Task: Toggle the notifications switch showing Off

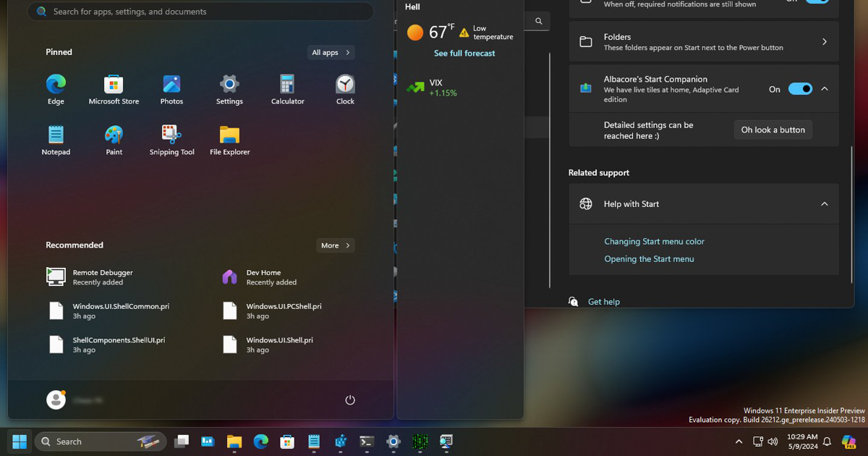Action: pyautogui.click(x=817, y=0)
